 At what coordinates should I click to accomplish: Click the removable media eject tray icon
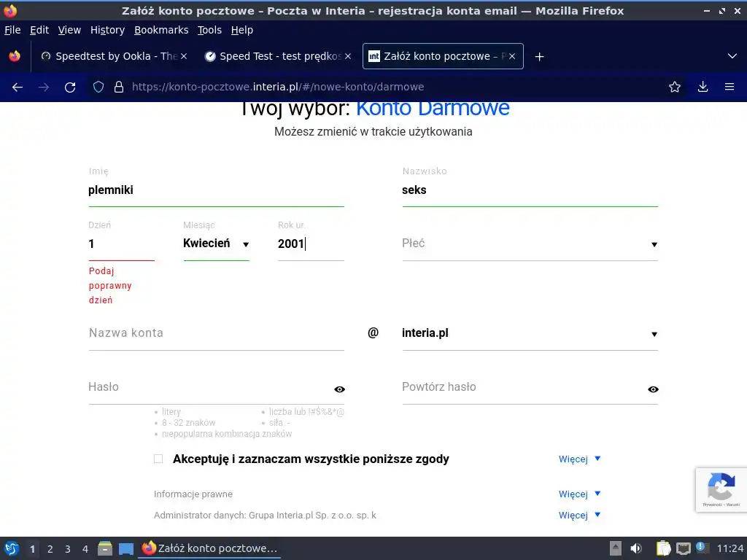tap(616, 548)
